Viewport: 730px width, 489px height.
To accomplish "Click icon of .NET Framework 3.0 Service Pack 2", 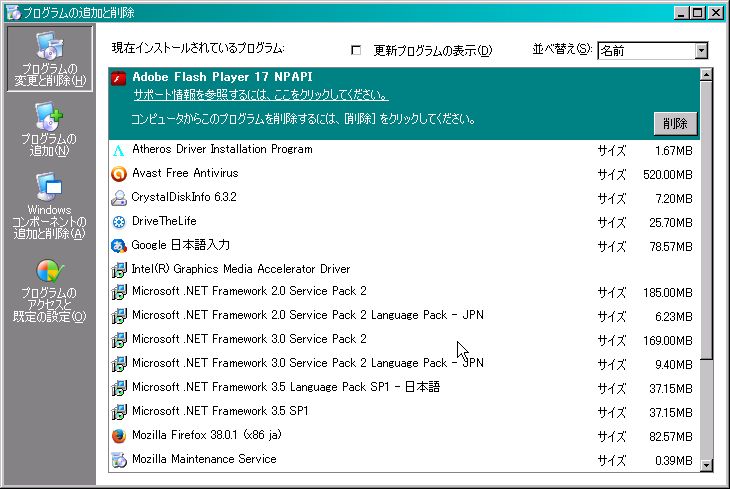I will click(119, 340).
